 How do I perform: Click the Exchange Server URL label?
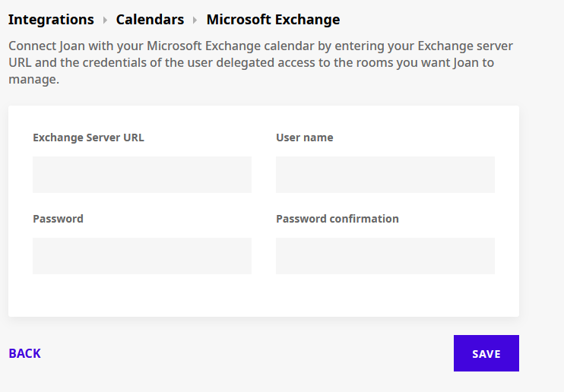[88, 138]
